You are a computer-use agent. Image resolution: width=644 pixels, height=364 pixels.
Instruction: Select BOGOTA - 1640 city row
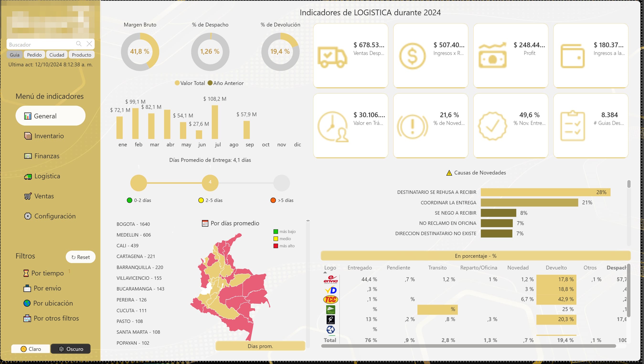point(133,224)
